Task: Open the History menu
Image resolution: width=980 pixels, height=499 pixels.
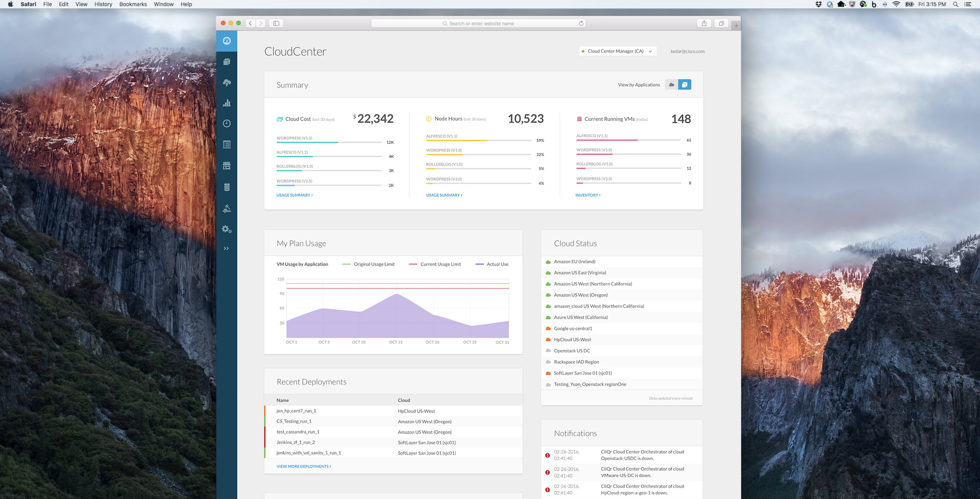Action: coord(103,4)
